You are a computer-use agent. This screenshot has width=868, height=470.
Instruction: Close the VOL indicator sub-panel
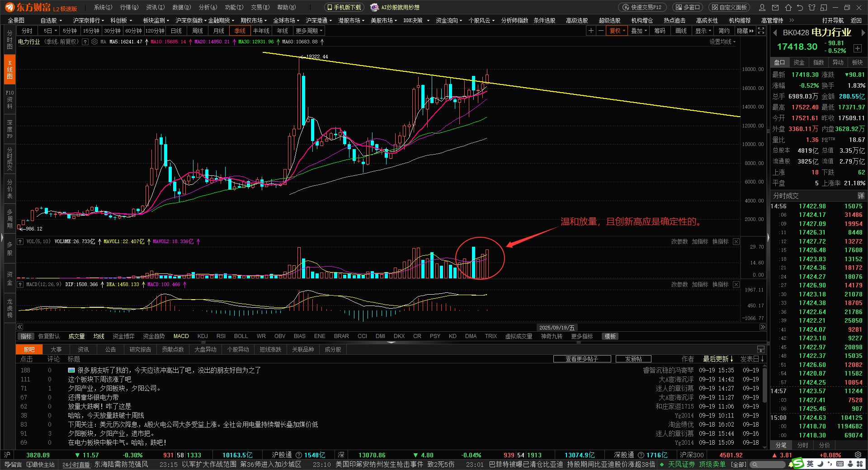coord(736,242)
